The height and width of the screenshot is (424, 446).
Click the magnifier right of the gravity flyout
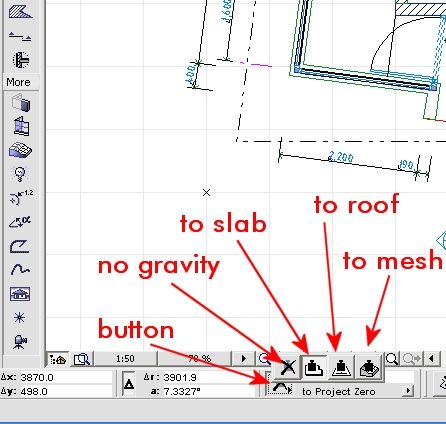392,359
